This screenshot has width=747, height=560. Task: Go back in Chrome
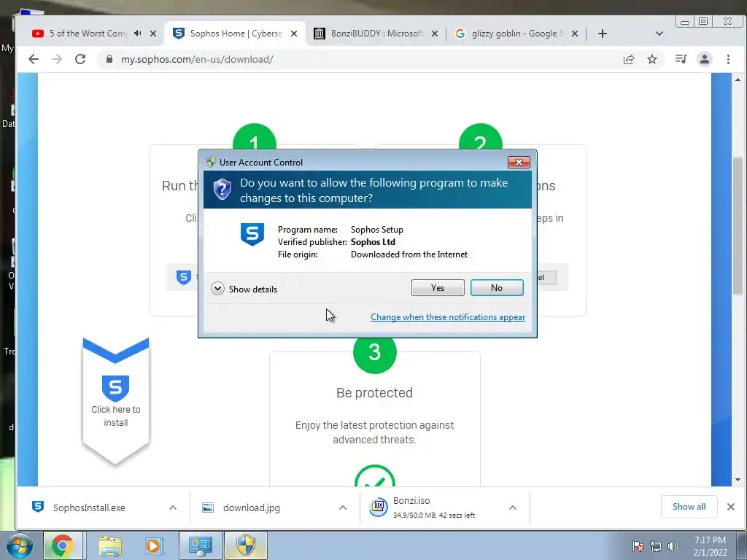click(34, 59)
